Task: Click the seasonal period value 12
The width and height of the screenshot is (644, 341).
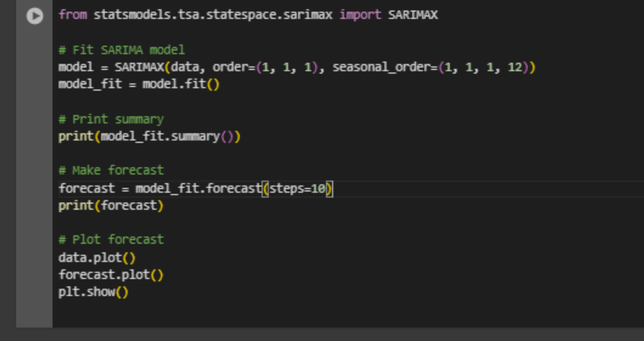Action: [x=515, y=67]
